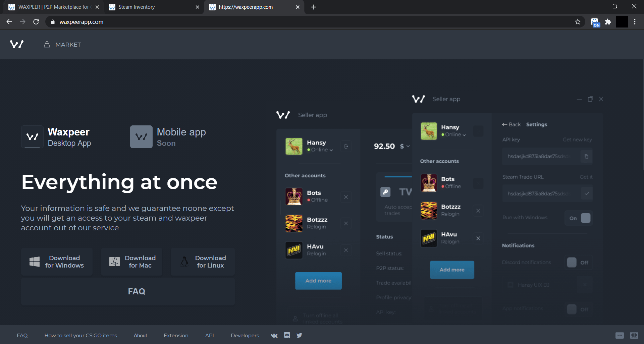The width and height of the screenshot is (644, 344).
Task: Switch to the Steam Inventory tab
Action: point(153,7)
